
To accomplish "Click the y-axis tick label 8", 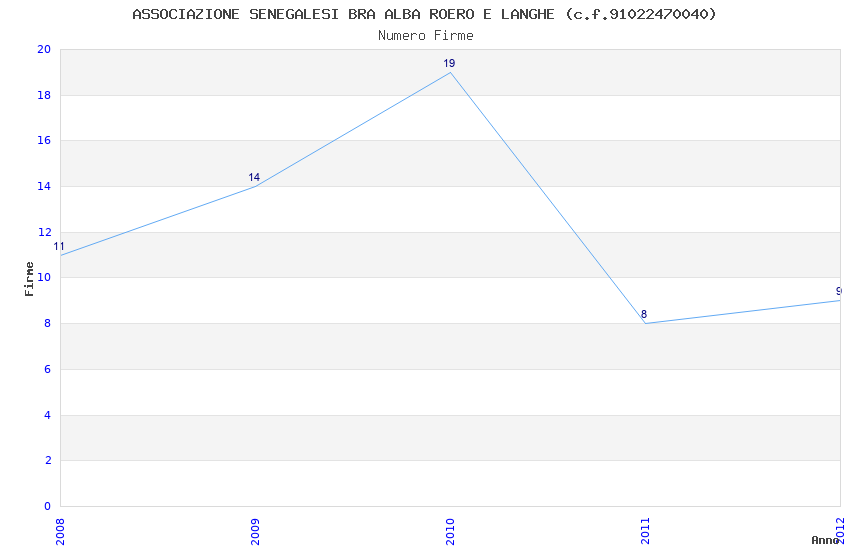I will pos(48,323).
